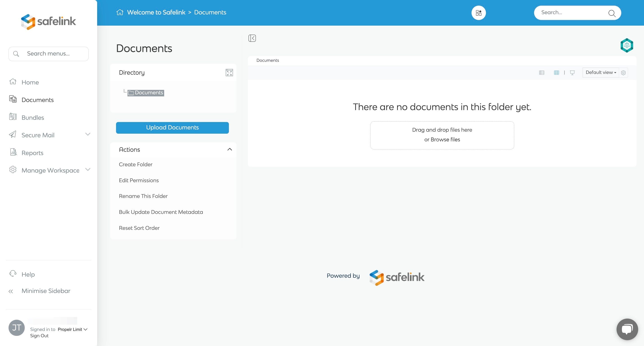This screenshot has height=346, width=644.
Task: Open Bundles in sidebar menu
Action: pos(33,118)
